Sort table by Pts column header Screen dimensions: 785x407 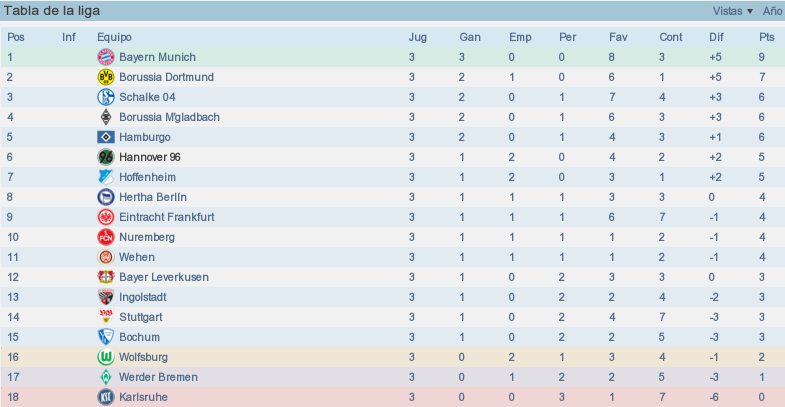pos(766,37)
